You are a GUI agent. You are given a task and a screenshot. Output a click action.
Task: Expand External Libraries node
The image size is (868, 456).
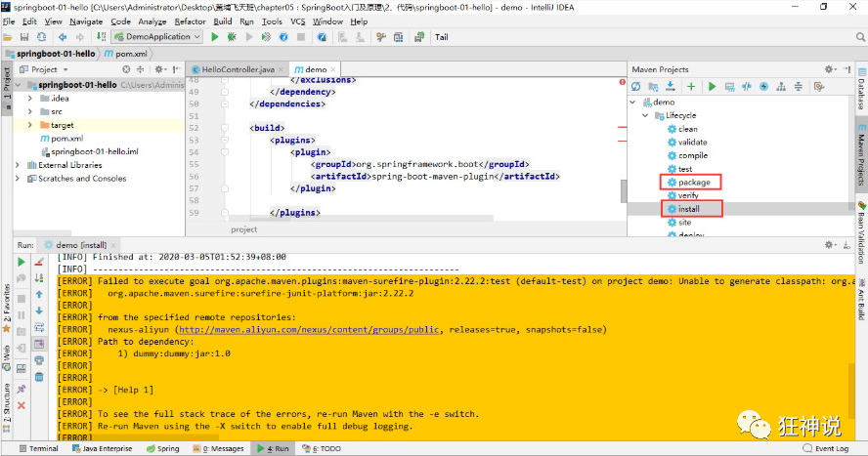(x=18, y=165)
